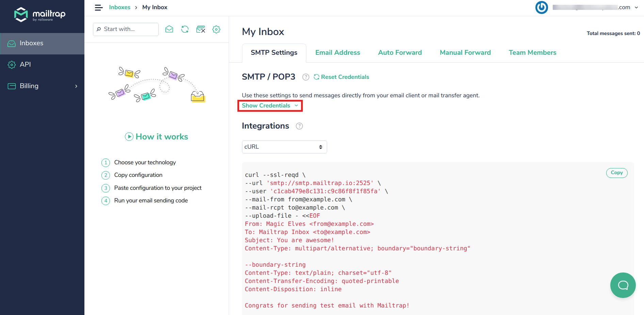Click the My Inbox page heading
This screenshot has width=644, height=315.
pos(263,32)
